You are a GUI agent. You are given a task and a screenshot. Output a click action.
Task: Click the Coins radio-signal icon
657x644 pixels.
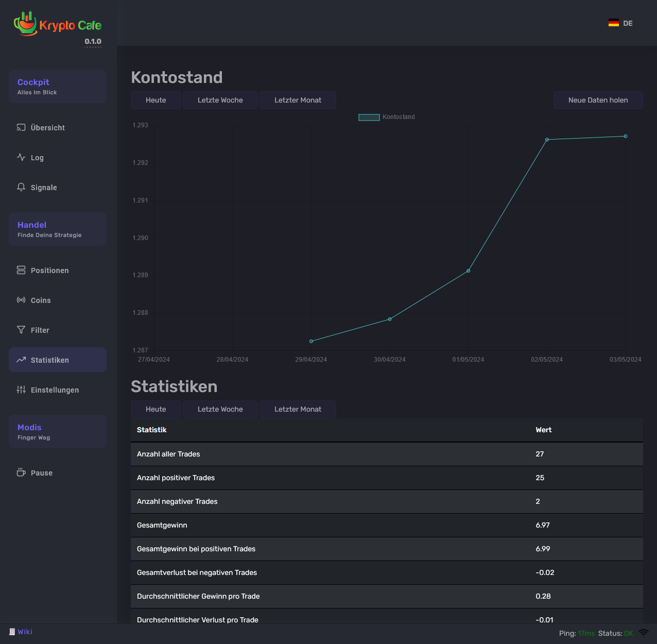click(21, 300)
